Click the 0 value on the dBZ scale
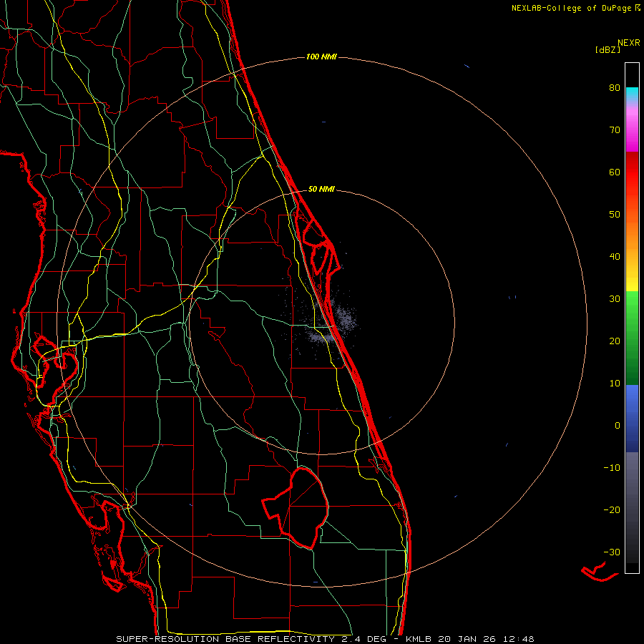This screenshot has height=644, width=644. click(x=618, y=426)
